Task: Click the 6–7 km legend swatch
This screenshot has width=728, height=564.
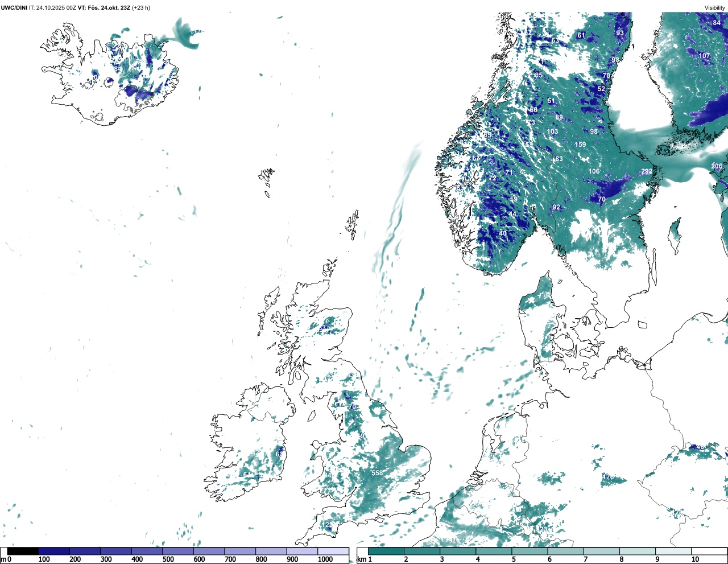Action: (x=565, y=551)
